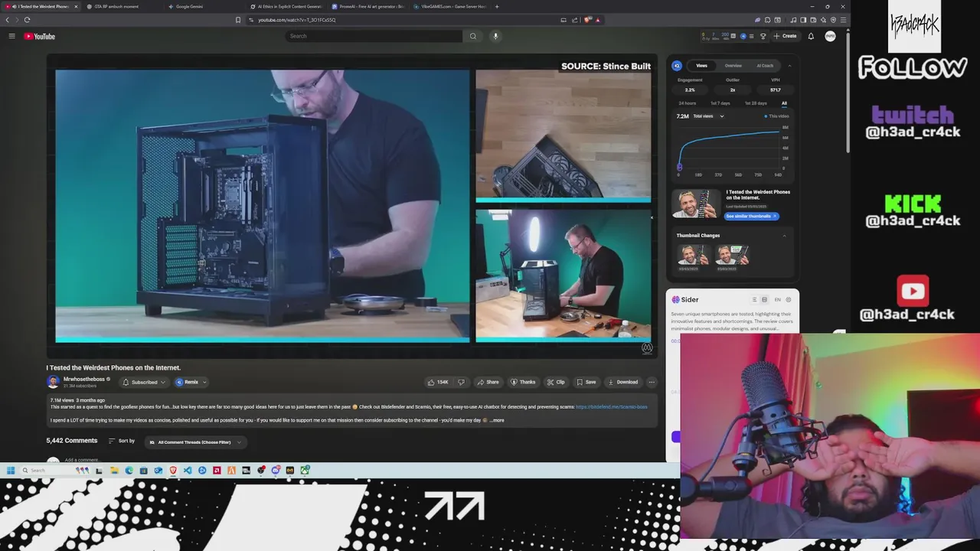Open the second thumbnail change image
The image size is (980, 551).
coord(732,254)
